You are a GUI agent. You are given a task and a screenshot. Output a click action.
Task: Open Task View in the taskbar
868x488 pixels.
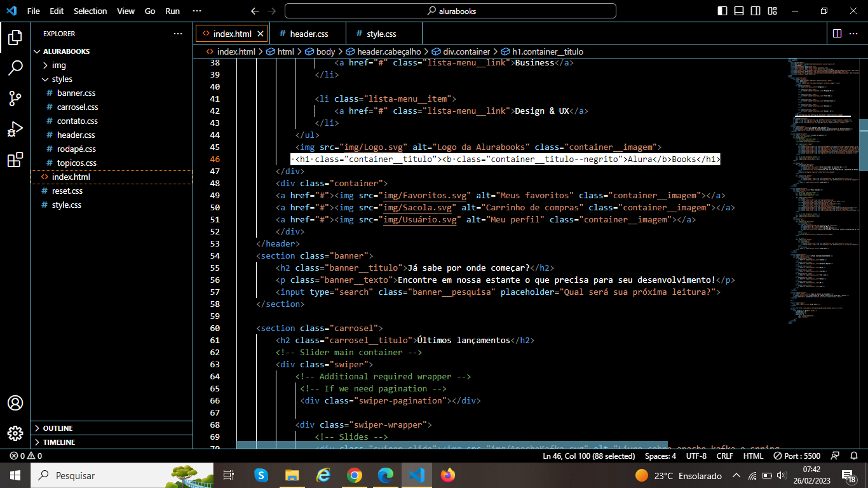pos(229,475)
